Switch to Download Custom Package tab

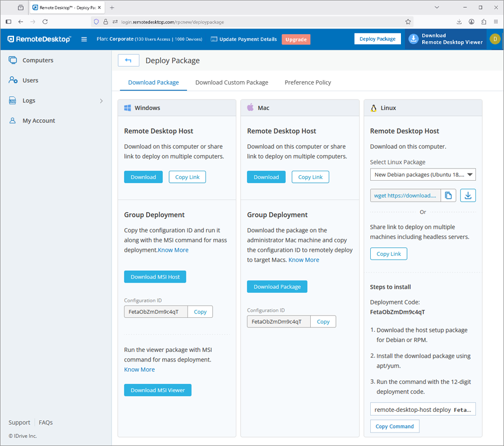(231, 82)
